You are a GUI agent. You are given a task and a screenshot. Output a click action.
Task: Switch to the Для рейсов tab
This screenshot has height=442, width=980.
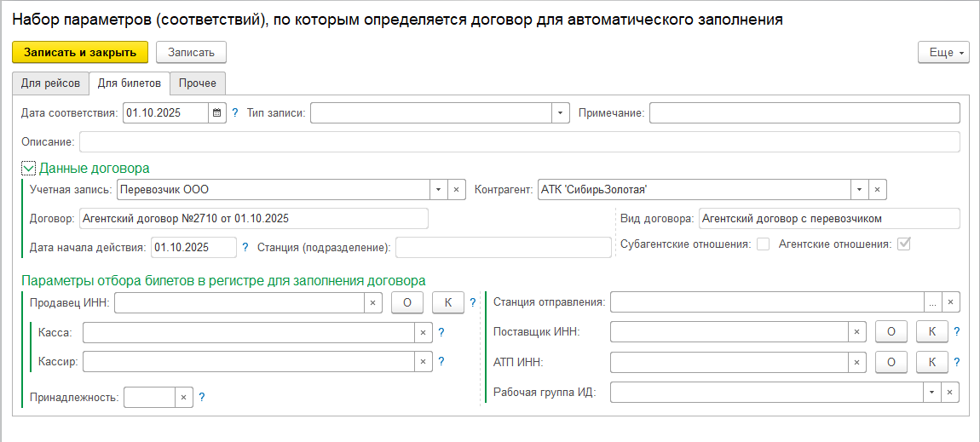51,83
